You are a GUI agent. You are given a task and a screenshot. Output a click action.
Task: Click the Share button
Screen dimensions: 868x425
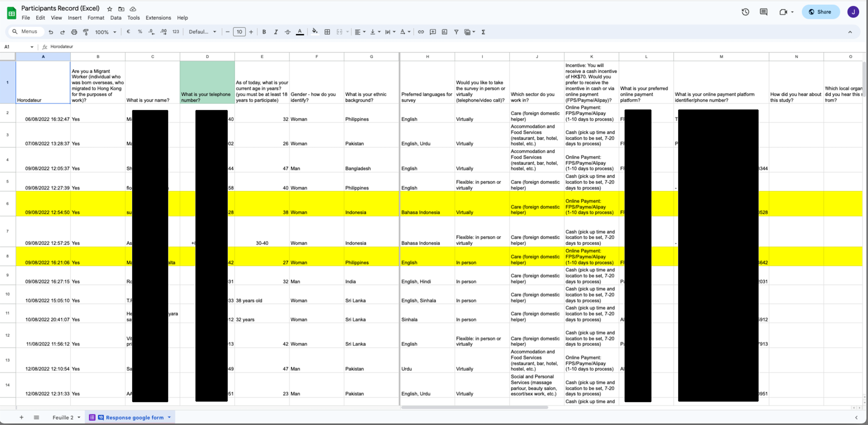tap(820, 12)
